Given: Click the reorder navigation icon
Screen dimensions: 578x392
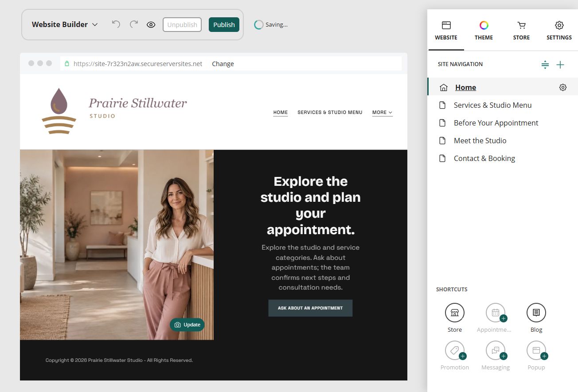Looking at the screenshot, I should point(545,65).
